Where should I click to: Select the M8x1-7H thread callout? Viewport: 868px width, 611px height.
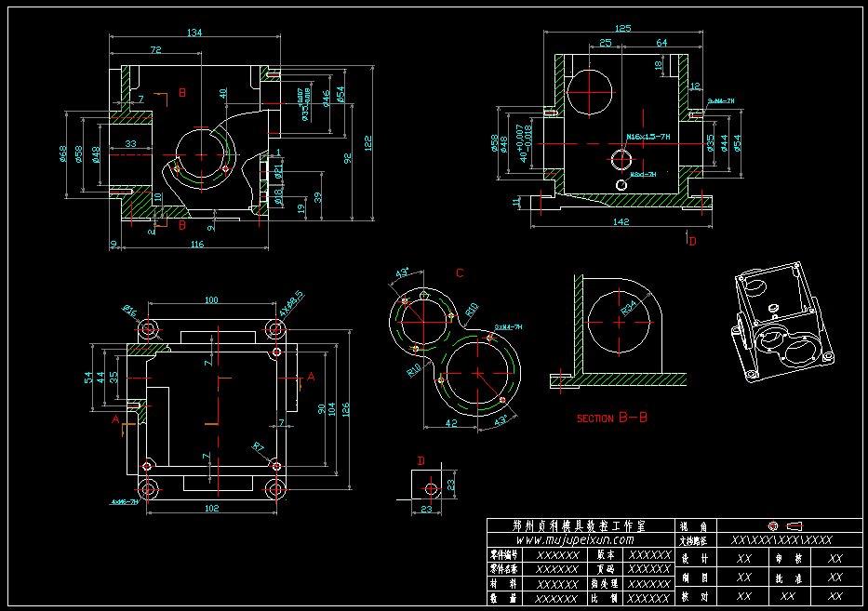coord(643,174)
